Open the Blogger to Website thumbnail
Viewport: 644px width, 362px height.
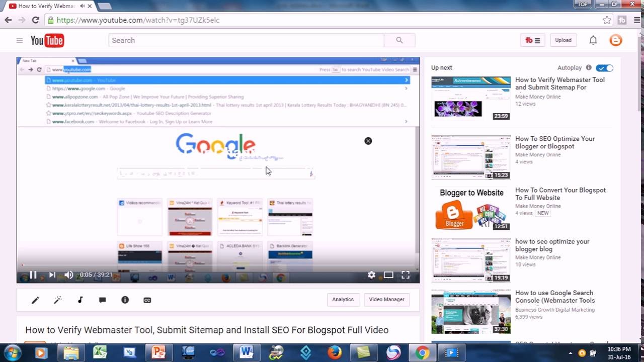471,209
